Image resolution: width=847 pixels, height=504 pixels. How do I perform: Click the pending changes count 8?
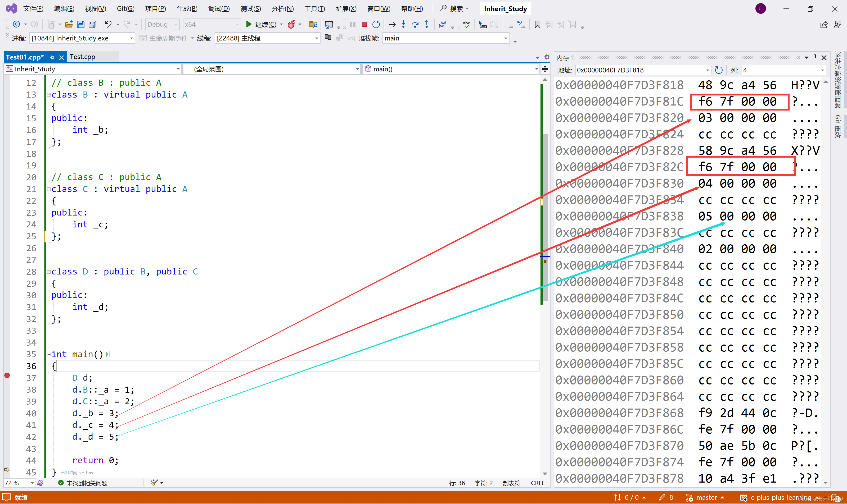pyautogui.click(x=666, y=498)
